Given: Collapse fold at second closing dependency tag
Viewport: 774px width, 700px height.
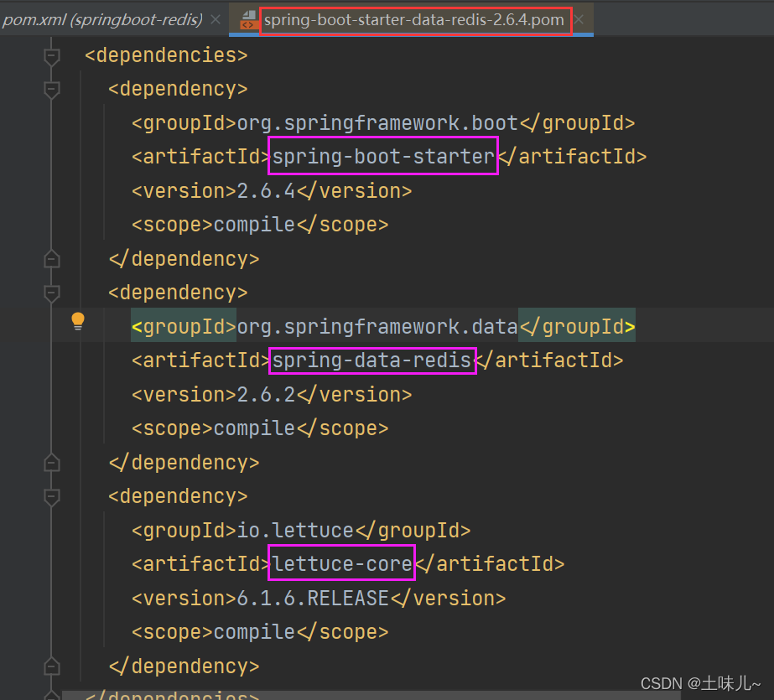Looking at the screenshot, I should coord(52,463).
